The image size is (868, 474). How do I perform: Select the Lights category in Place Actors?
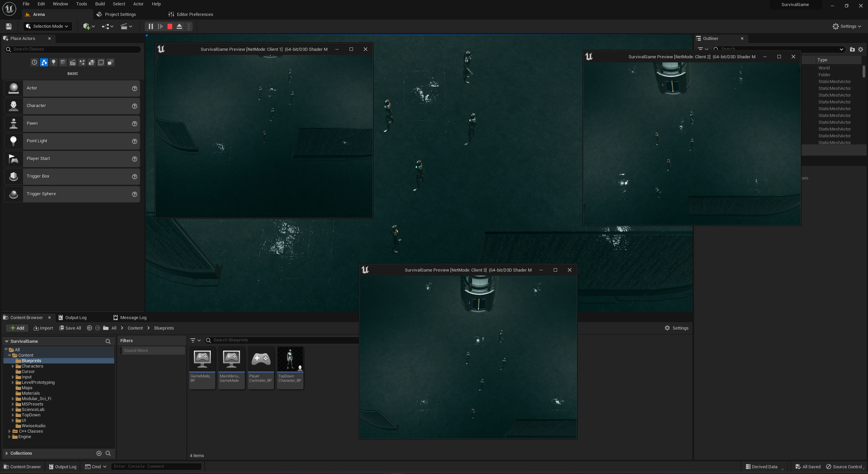click(53, 63)
